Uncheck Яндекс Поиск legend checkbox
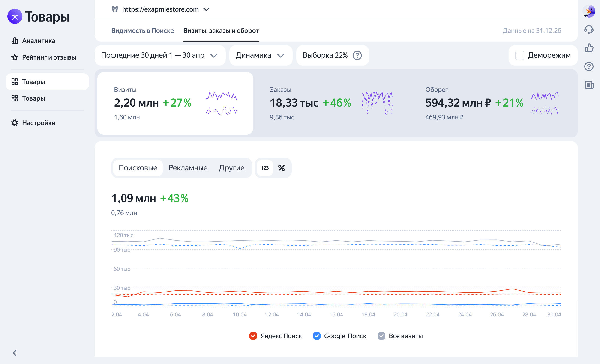Image resolution: width=600 pixels, height=364 pixels. click(x=253, y=336)
